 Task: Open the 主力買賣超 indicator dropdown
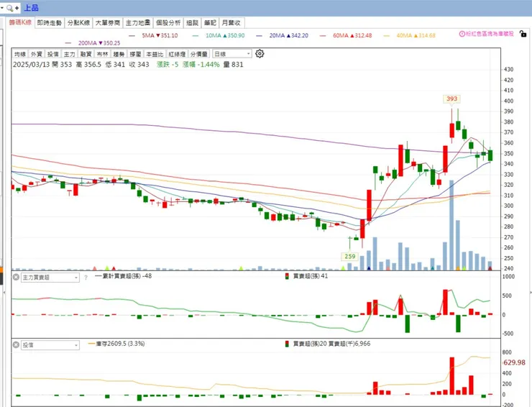tap(50, 278)
